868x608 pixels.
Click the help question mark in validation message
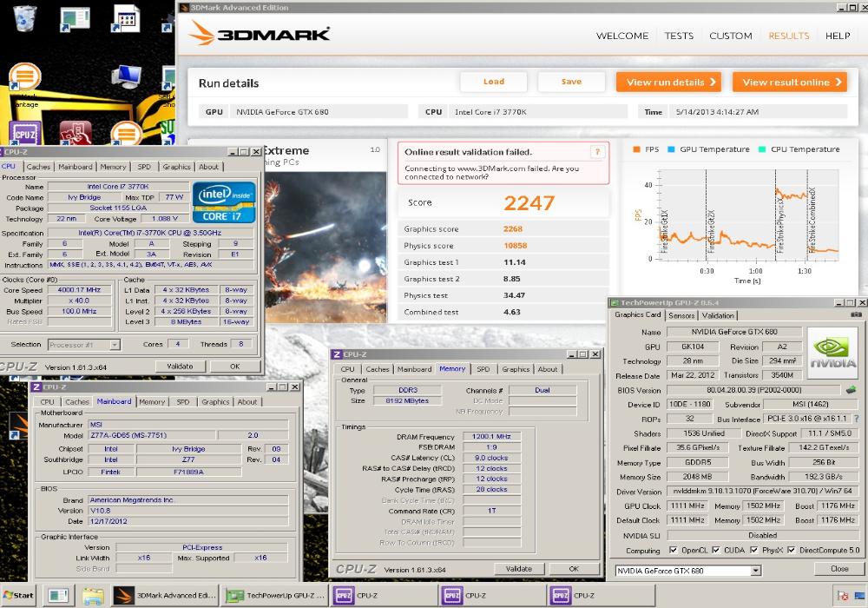(x=597, y=152)
